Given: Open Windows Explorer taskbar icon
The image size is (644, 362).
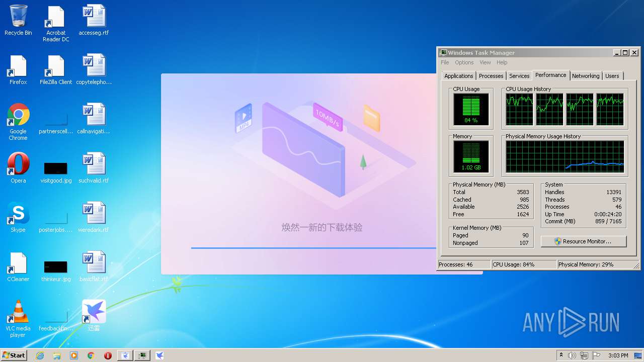Looking at the screenshot, I should coord(57,355).
